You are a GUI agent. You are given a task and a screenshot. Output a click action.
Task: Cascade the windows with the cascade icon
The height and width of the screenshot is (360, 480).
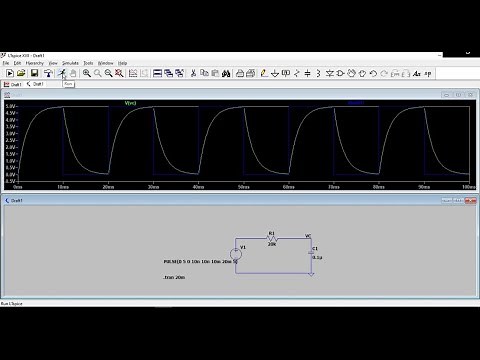click(168, 73)
